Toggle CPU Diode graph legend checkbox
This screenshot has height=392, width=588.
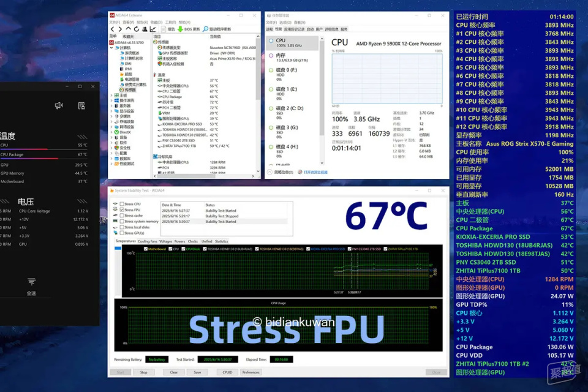[183, 249]
